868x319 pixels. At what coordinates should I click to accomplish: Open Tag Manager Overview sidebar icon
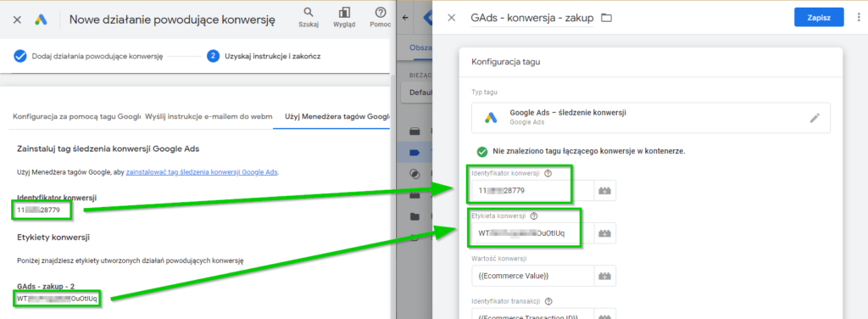tap(414, 132)
